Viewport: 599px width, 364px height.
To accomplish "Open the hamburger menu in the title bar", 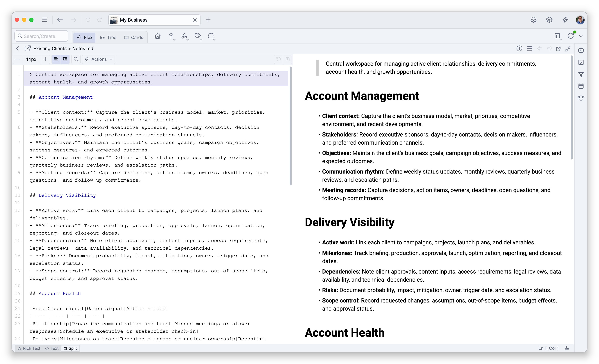I will click(x=44, y=20).
